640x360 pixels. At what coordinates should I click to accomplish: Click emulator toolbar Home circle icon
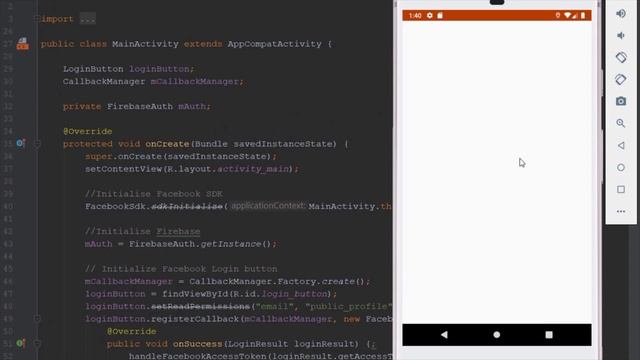click(621, 167)
